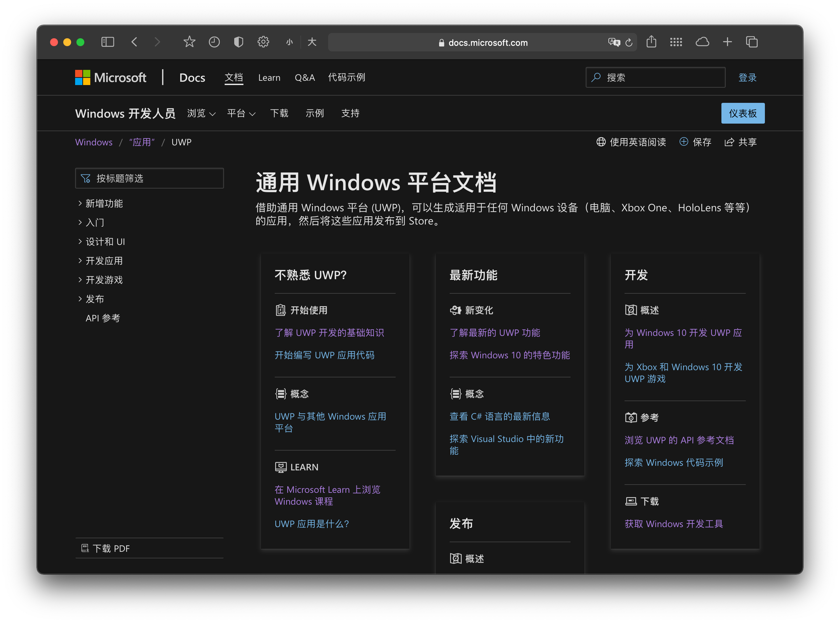The width and height of the screenshot is (840, 623).
Task: Switch to reading in English (使用英语阅读)
Action: 631,142
